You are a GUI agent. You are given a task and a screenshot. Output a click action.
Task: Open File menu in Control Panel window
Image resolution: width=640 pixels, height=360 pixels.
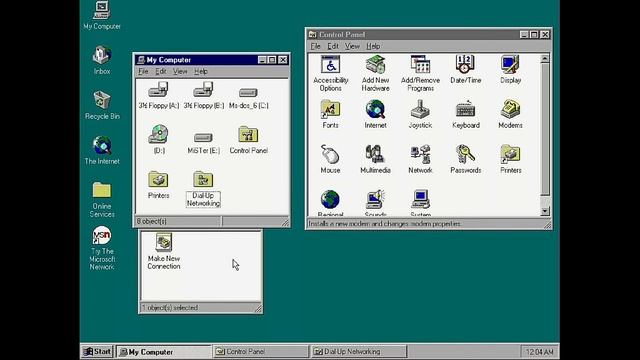pyautogui.click(x=315, y=46)
